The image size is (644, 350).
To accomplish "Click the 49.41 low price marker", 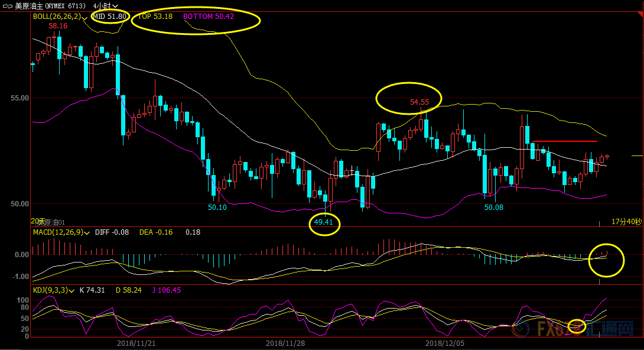I will pos(324,223).
